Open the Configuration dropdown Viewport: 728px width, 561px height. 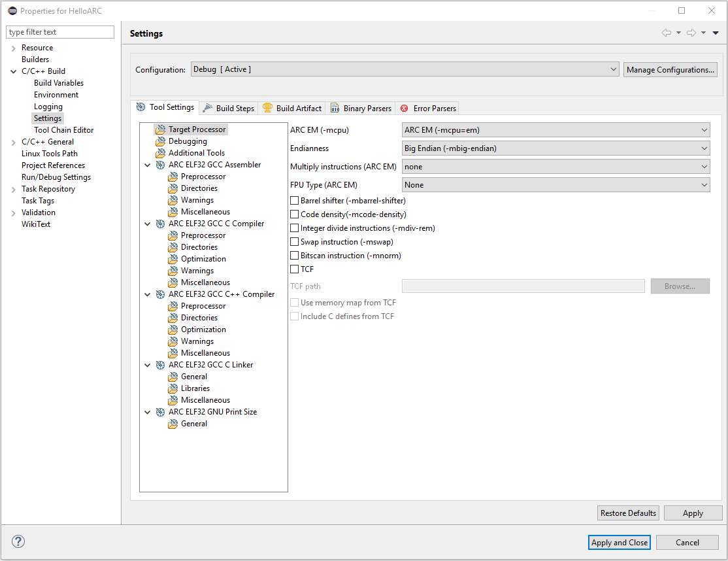(405, 69)
